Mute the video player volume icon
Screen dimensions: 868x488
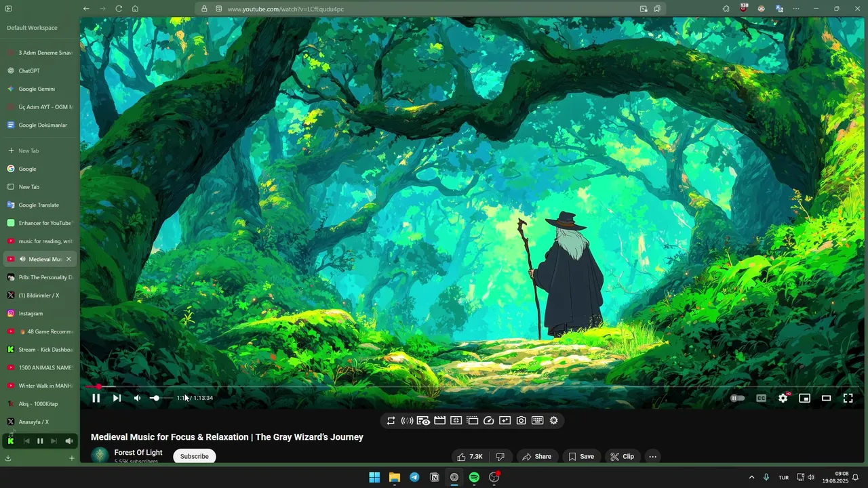[x=137, y=398]
